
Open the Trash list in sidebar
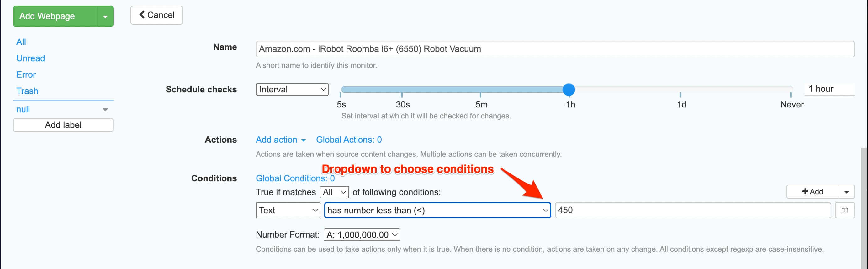tap(27, 91)
